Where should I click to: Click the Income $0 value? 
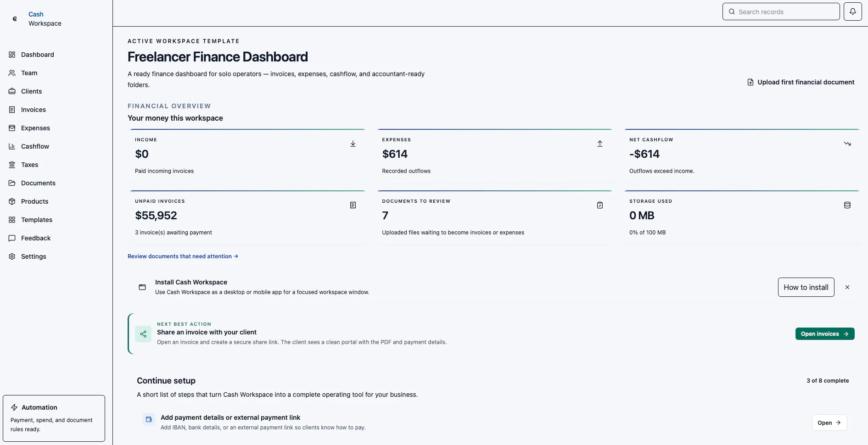coord(142,154)
